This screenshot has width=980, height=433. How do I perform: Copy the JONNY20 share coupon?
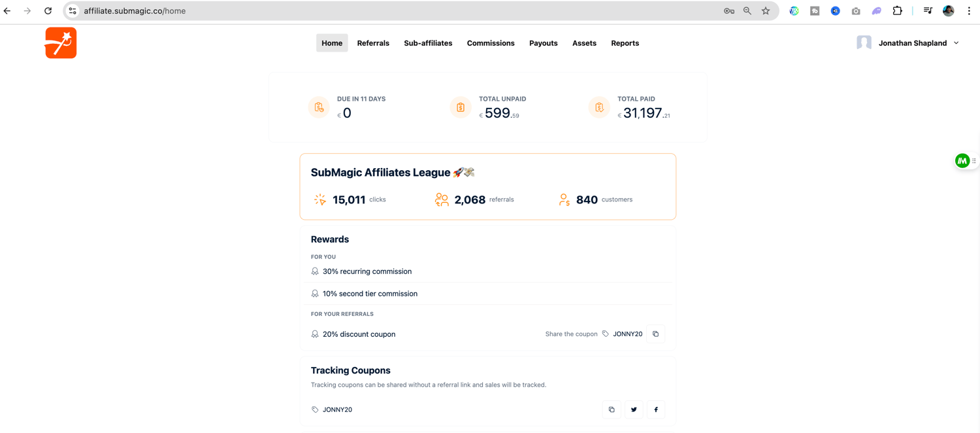pos(655,334)
